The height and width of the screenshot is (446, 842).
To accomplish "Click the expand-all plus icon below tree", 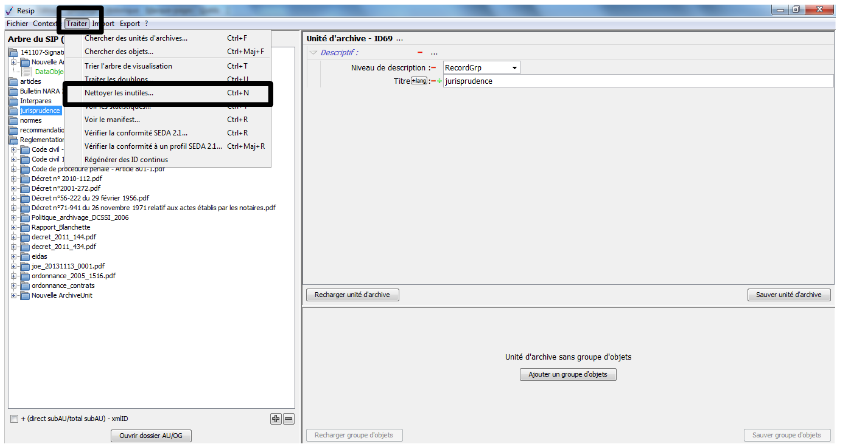I will point(275,418).
